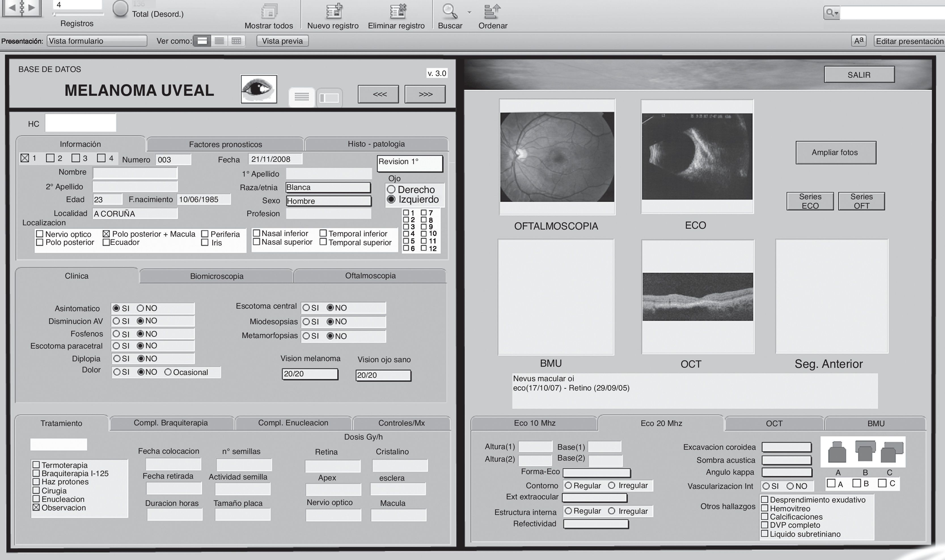
Task: Click the eye logo icon
Action: pyautogui.click(x=259, y=89)
